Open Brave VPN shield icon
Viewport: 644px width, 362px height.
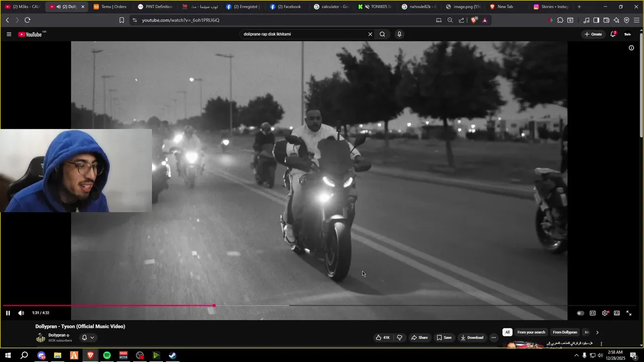click(x=626, y=20)
